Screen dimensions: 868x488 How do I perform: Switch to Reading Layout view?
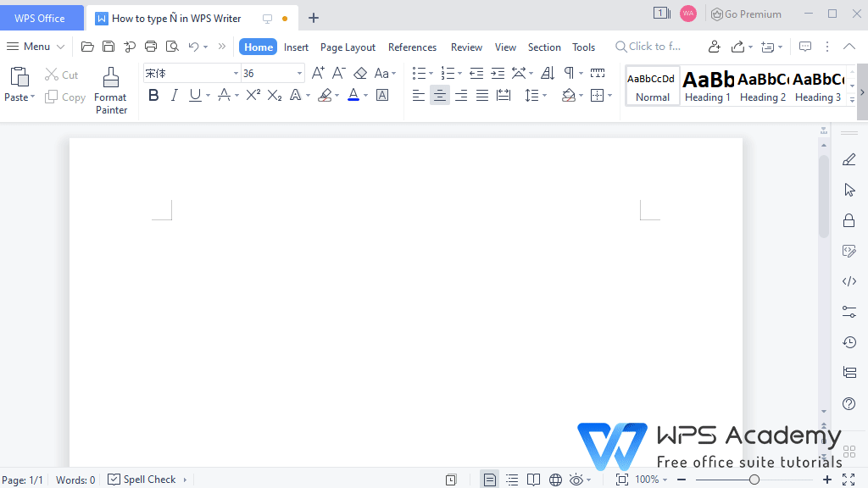click(x=534, y=480)
